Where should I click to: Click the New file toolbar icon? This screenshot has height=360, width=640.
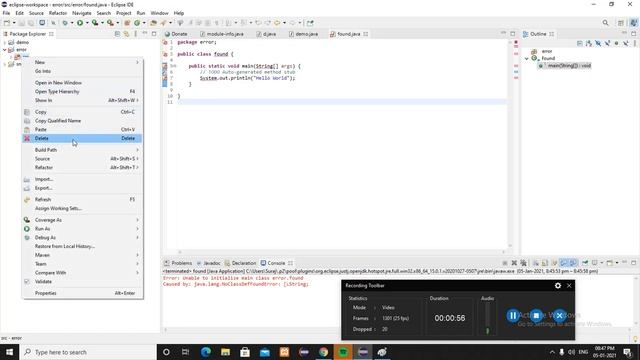coord(7,23)
